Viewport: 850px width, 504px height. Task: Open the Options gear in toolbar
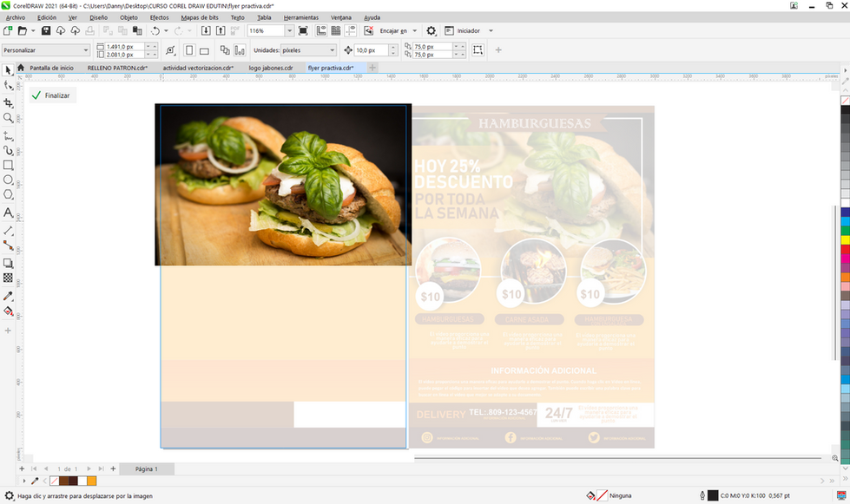click(x=431, y=31)
